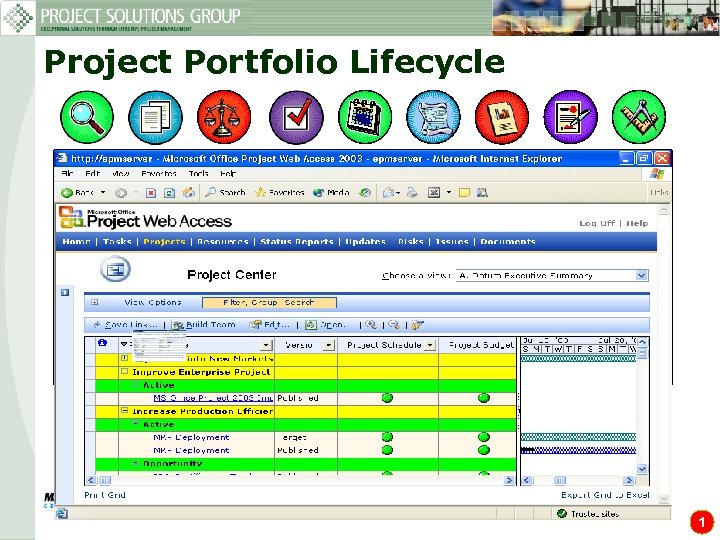Collapse the Opportunity subgroup
The width and height of the screenshot is (720, 540).
pos(136,463)
